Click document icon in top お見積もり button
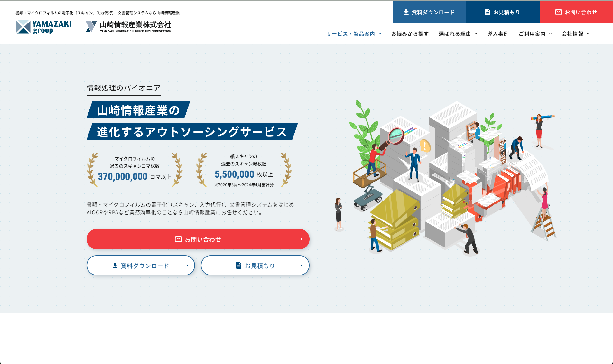This screenshot has width=613, height=364. (488, 12)
